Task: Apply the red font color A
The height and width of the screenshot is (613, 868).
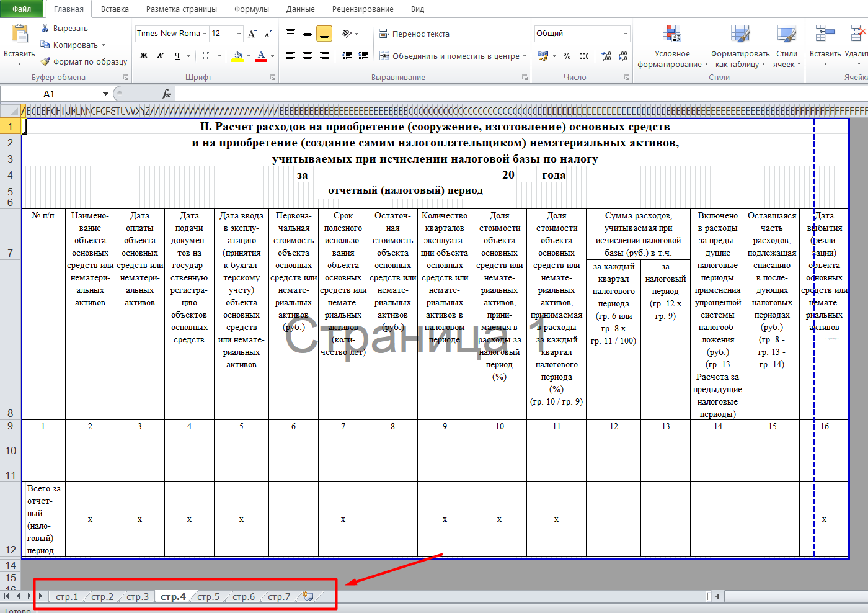Action: [261, 56]
